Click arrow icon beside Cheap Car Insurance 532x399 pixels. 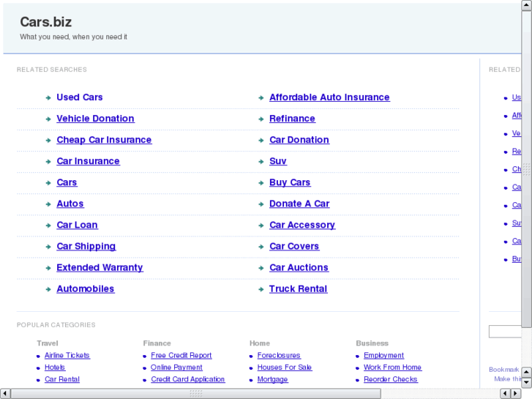48,141
